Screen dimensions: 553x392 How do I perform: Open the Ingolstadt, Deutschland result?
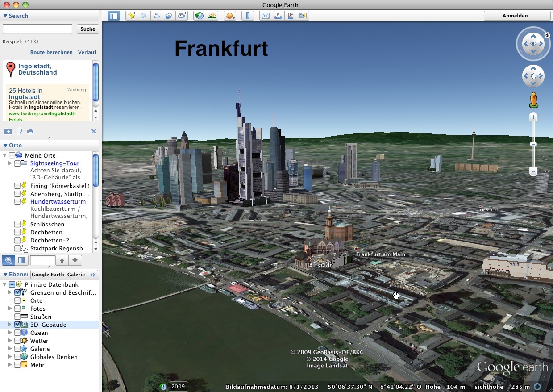click(x=37, y=69)
